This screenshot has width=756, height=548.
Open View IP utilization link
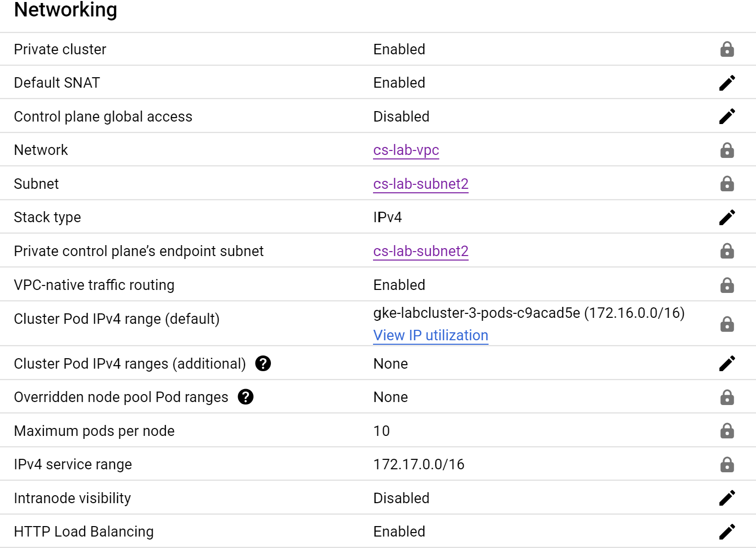click(431, 335)
